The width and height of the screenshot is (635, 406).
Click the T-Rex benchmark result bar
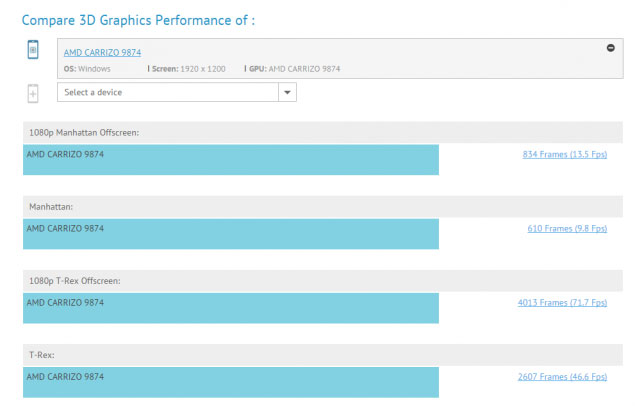tap(230, 382)
